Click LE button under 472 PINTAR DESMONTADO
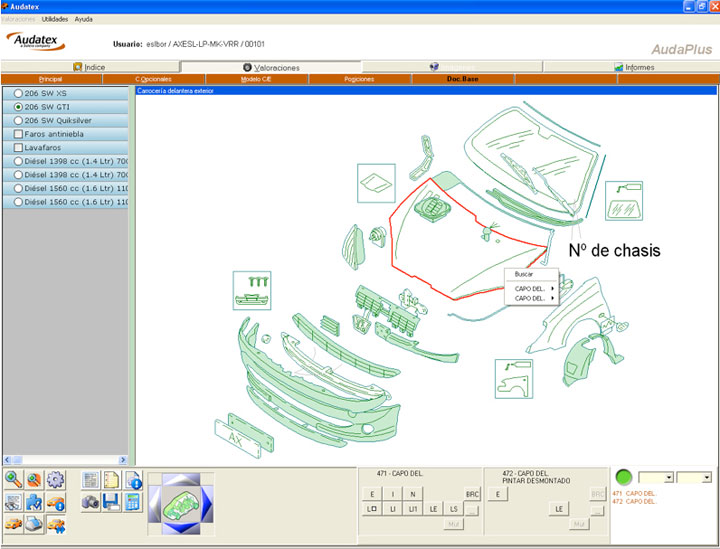This screenshot has width=720, height=549. [559, 509]
